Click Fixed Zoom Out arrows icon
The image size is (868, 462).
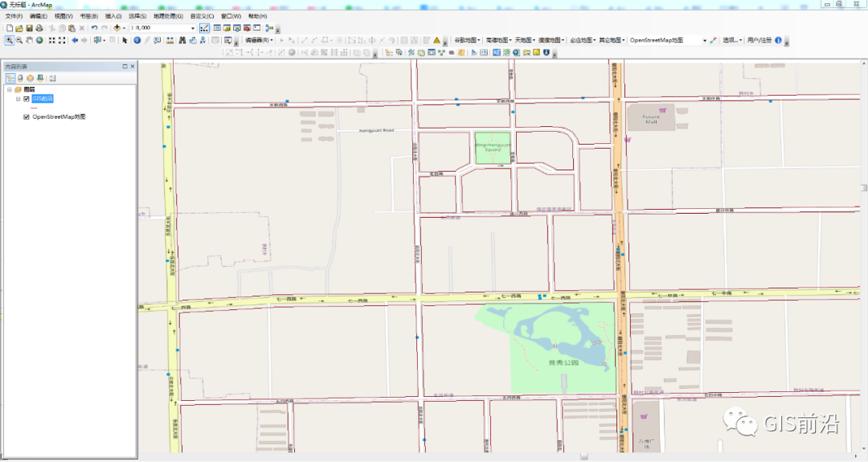click(x=62, y=40)
